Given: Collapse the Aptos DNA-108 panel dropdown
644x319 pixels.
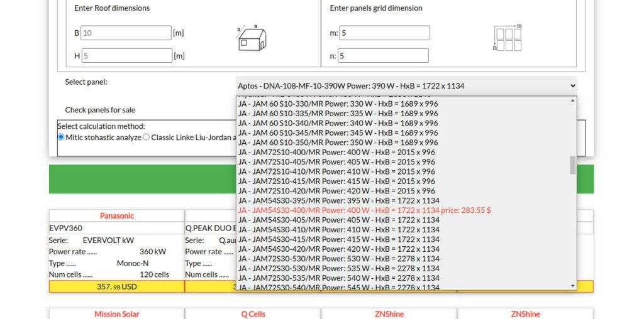Looking at the screenshot, I should click(406, 86).
